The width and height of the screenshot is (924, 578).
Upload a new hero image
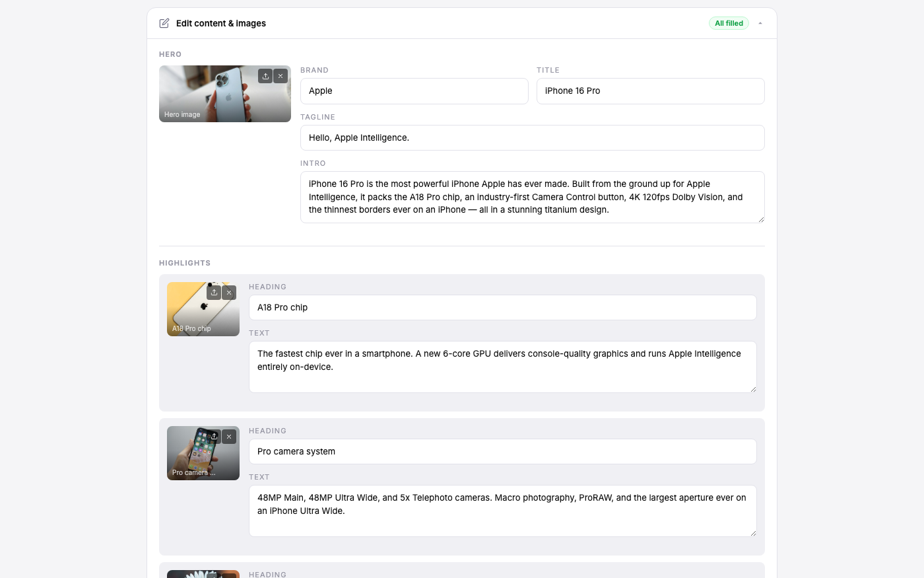coord(265,76)
